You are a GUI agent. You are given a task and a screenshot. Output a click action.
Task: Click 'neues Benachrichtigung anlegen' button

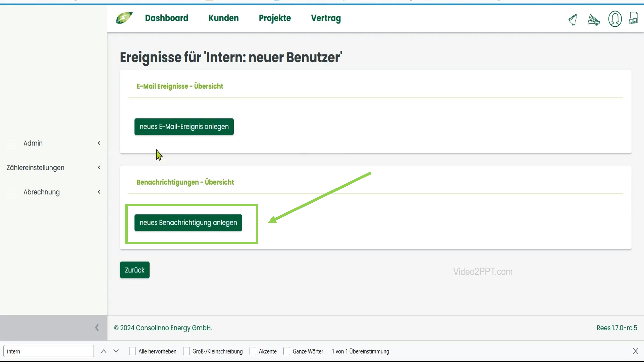tap(188, 222)
